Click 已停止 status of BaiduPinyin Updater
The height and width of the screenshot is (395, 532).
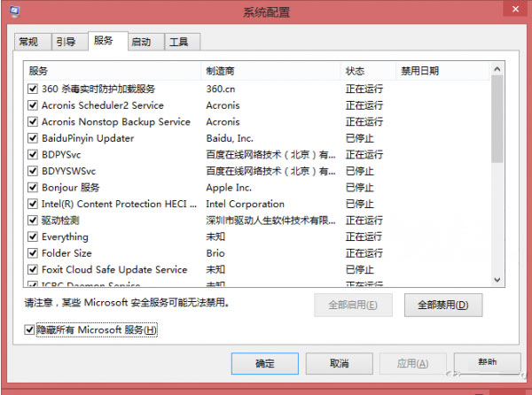360,138
